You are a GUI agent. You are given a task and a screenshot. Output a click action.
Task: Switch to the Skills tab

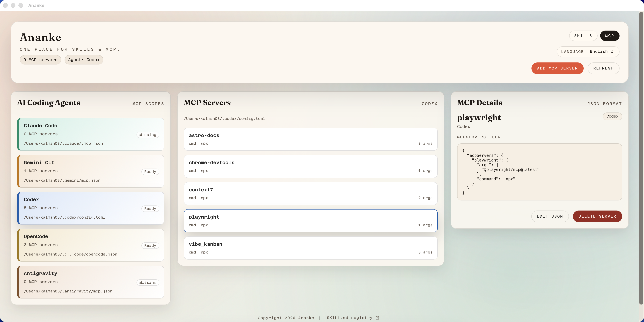pos(583,36)
